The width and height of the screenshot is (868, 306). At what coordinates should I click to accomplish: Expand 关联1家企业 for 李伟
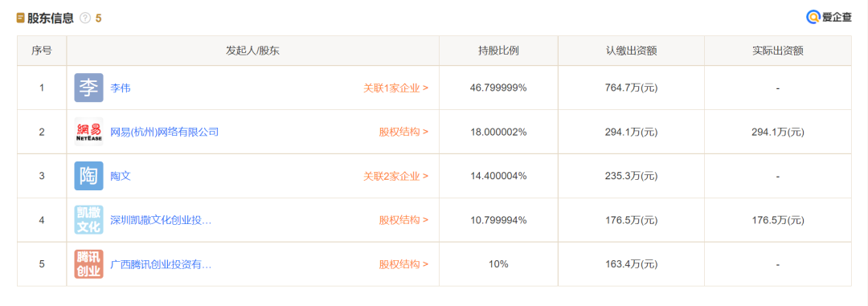[395, 88]
